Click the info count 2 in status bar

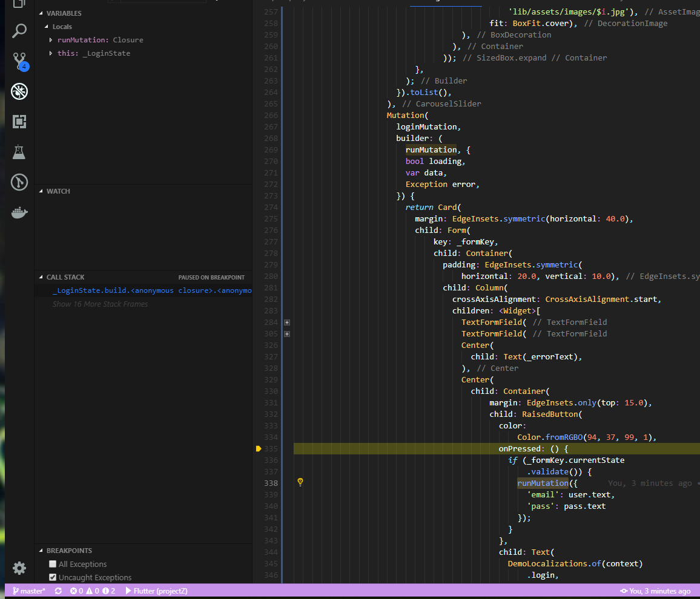[x=108, y=591]
